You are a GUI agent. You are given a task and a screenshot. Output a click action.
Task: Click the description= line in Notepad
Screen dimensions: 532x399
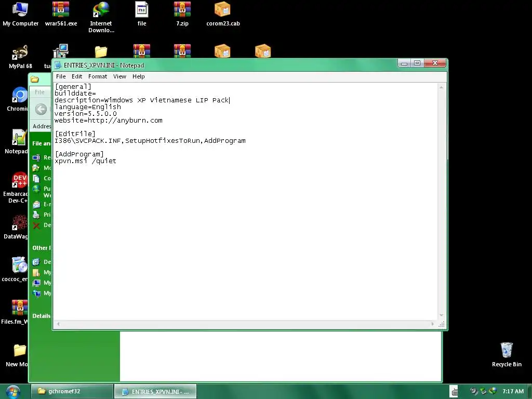(x=142, y=100)
